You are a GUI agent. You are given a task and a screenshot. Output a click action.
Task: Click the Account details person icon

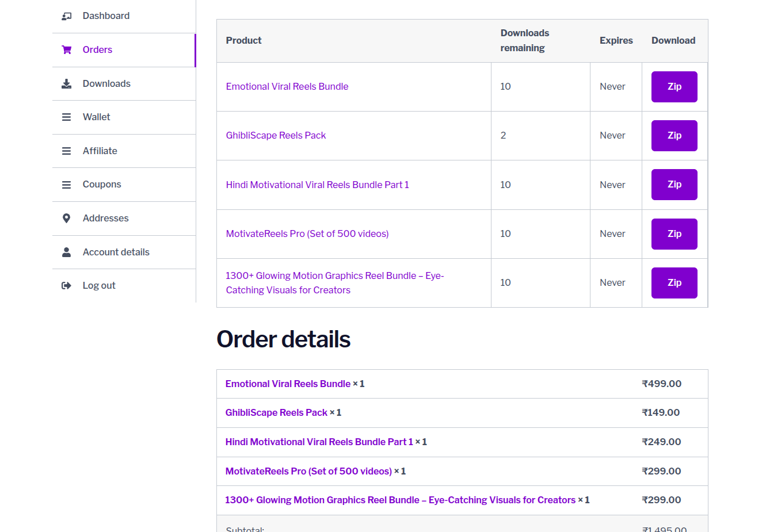[x=66, y=252]
